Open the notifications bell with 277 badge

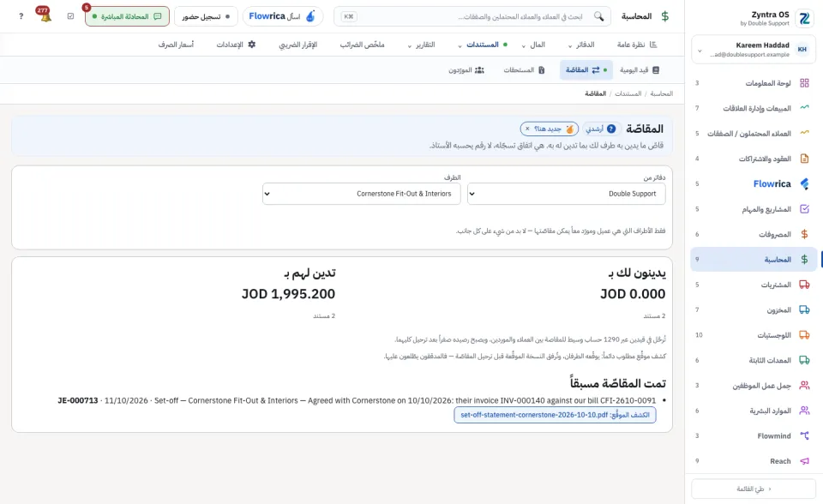pos(45,15)
